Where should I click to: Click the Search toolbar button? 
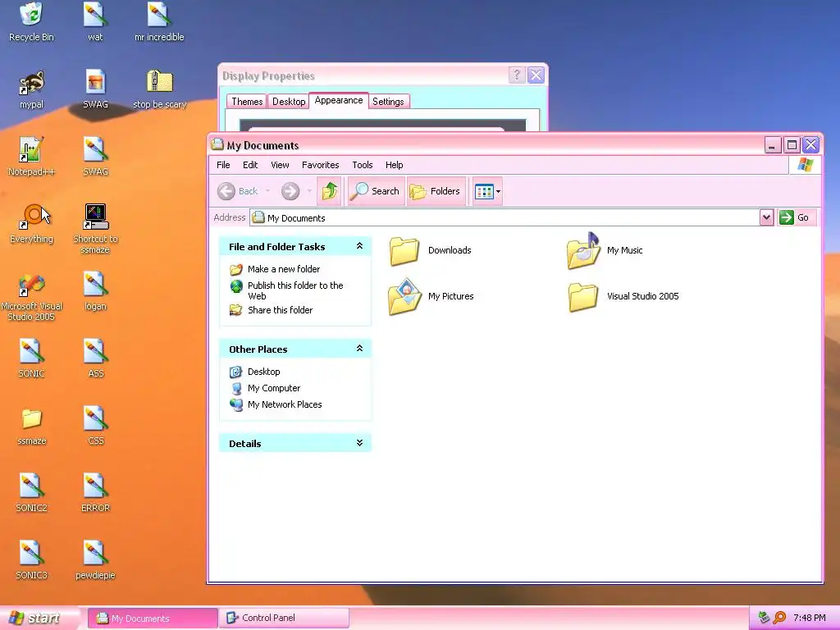coord(375,191)
